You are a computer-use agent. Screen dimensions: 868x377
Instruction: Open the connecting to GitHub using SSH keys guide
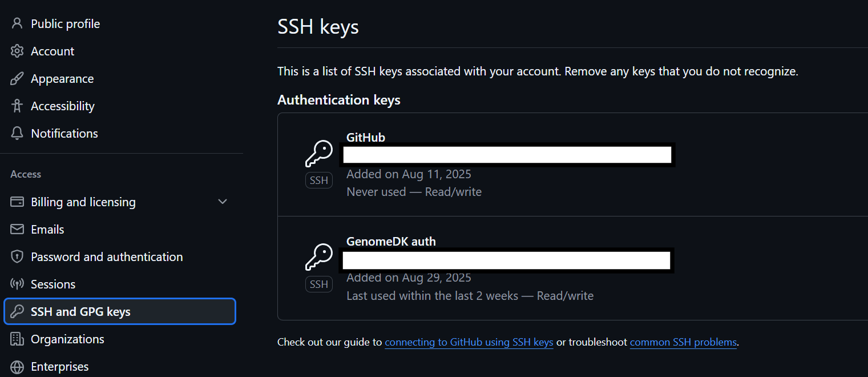(469, 342)
